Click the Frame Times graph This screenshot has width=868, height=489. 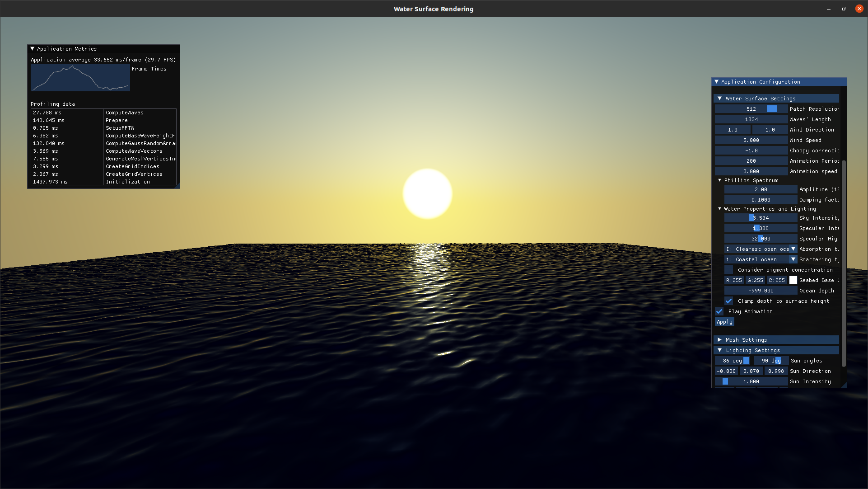click(80, 78)
